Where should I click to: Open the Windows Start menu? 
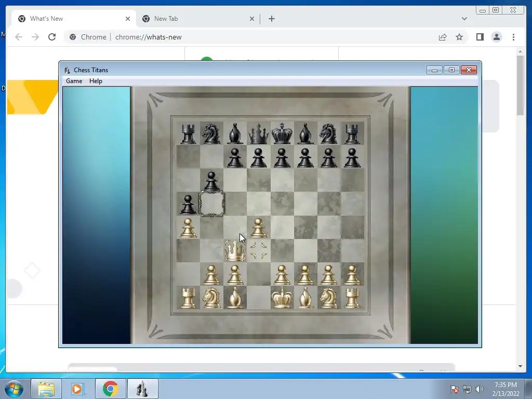click(x=14, y=389)
